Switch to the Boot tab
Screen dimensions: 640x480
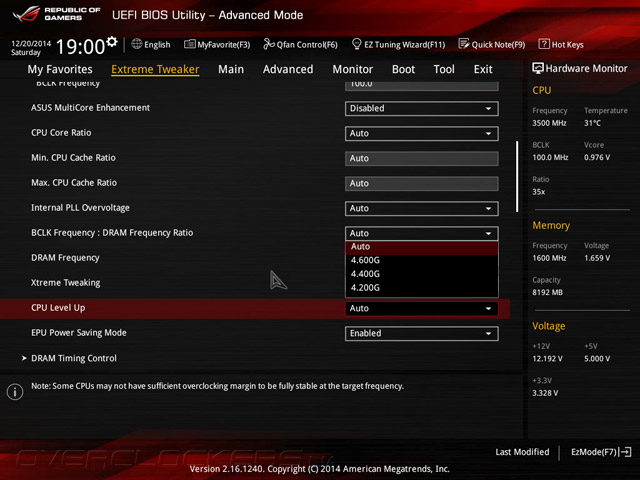pos(403,69)
